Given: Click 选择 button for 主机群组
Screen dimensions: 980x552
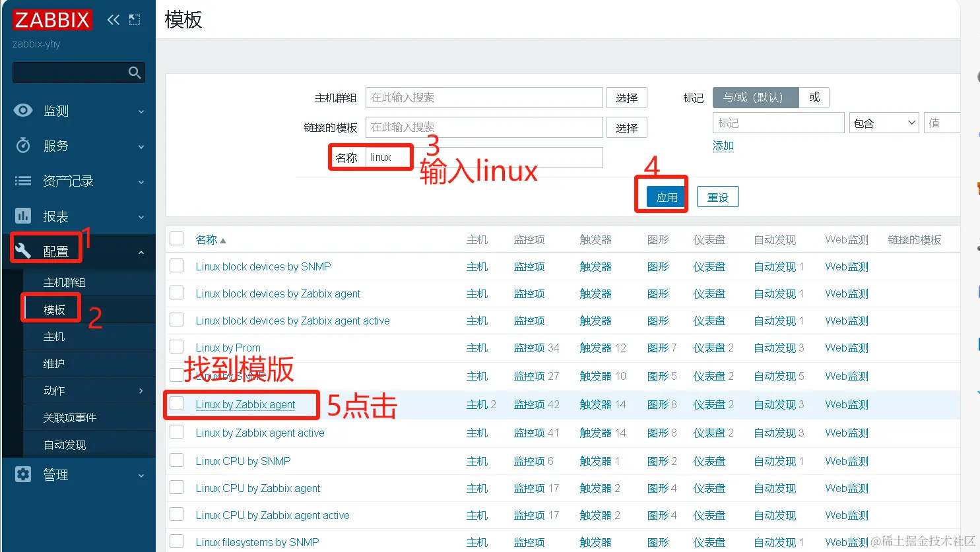Looking at the screenshot, I should click(626, 98).
